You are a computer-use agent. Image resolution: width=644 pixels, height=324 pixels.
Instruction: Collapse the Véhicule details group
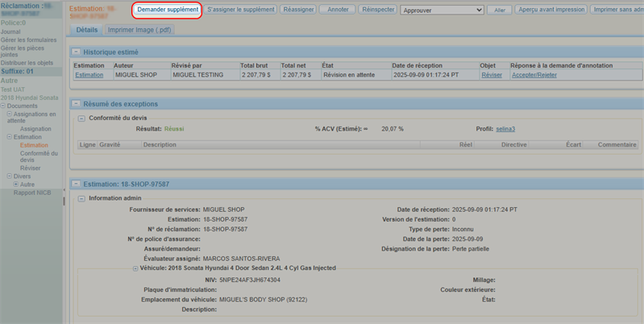135,269
